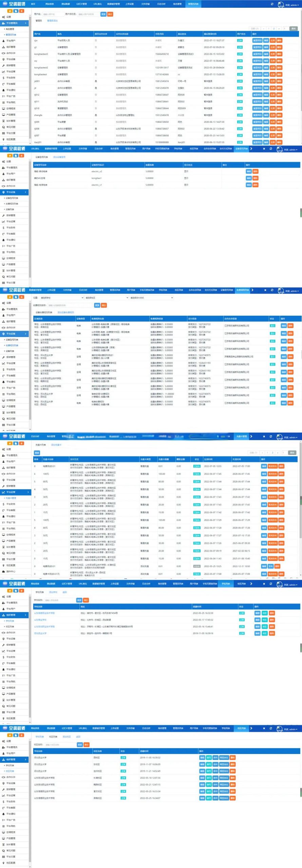Open the 欢迎, admin menu in the 管理员列表 panel
Viewport: 302px width, 868px height.
coord(292,5)
